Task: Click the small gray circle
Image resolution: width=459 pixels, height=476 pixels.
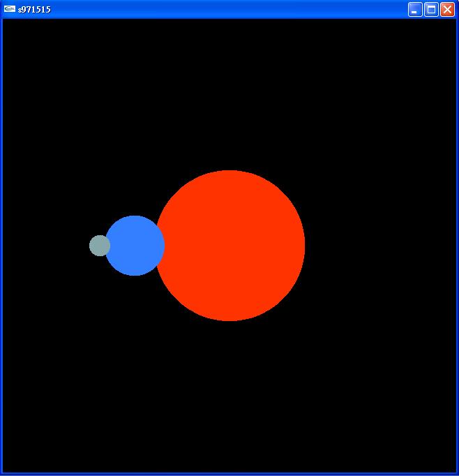Action: tap(100, 246)
